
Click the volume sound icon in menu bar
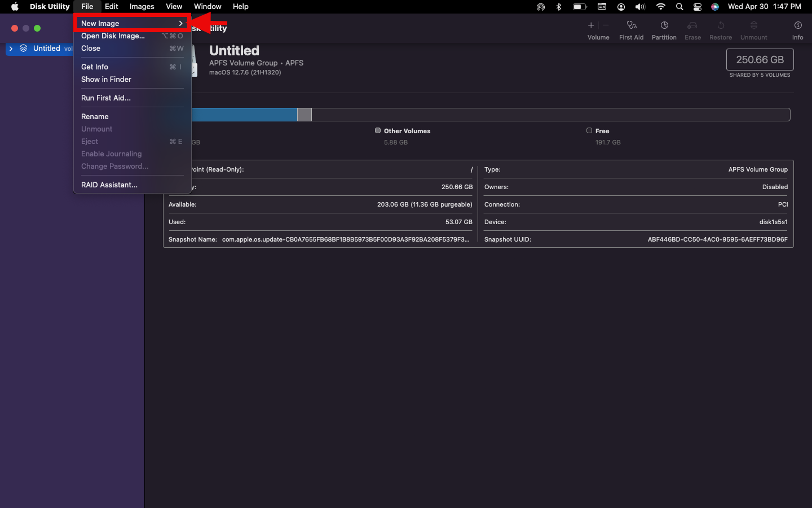[x=640, y=7]
